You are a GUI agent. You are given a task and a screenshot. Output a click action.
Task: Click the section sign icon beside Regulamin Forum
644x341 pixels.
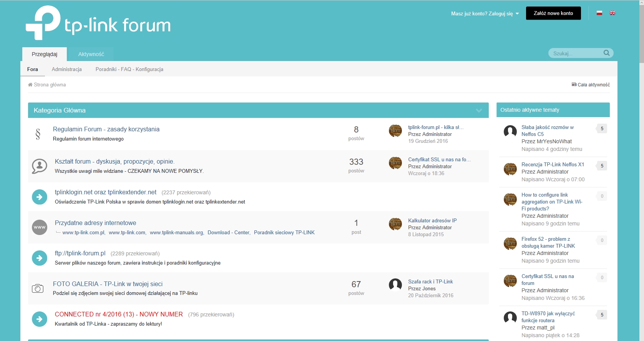tap(38, 134)
